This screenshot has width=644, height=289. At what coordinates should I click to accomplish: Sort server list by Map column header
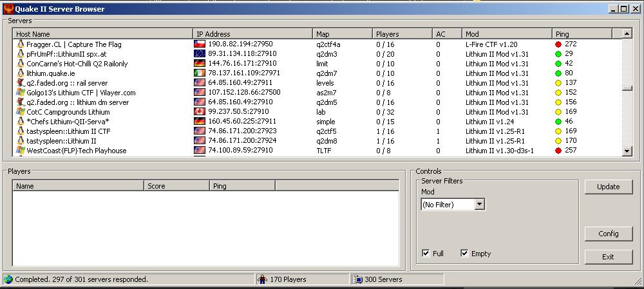[343, 33]
